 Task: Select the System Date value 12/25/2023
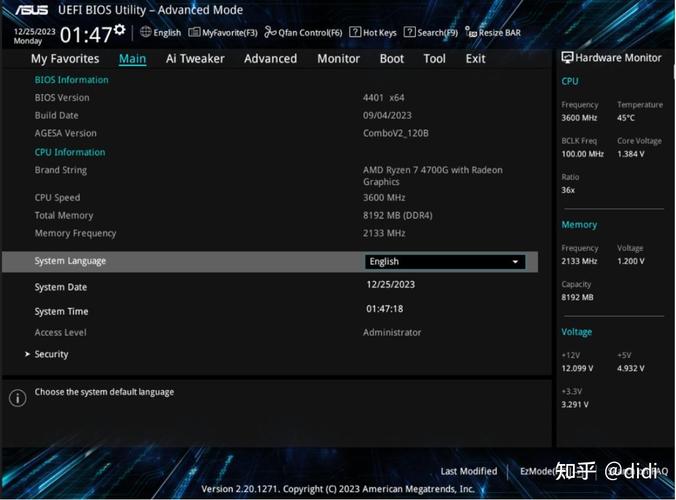(391, 284)
